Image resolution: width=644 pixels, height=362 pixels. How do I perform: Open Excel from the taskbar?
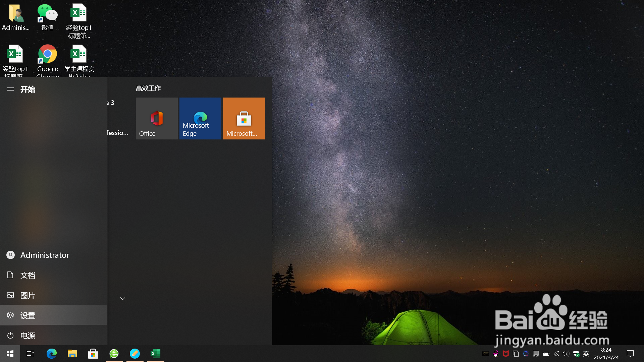[155, 354]
